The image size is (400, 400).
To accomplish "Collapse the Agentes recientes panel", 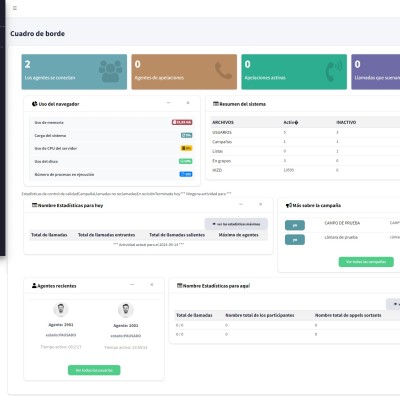I will [x=132, y=285].
